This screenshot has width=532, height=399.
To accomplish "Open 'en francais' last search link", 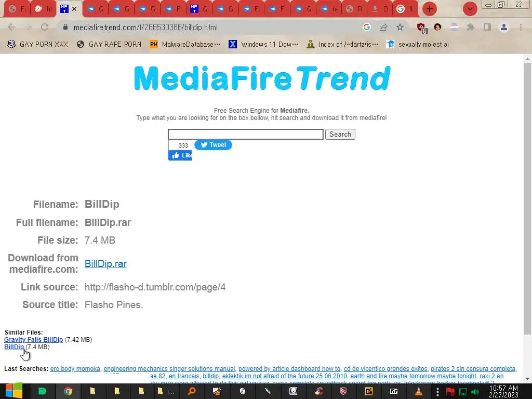I will pos(184,376).
